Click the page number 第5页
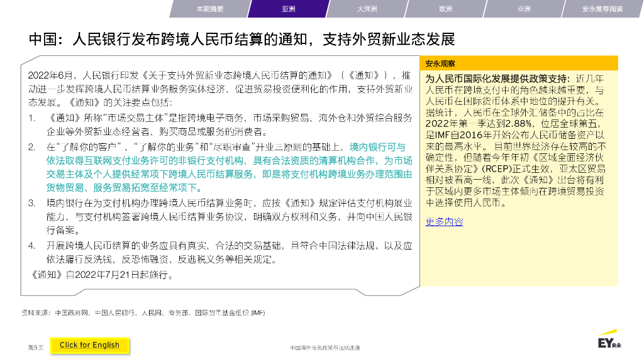 [x=36, y=348]
